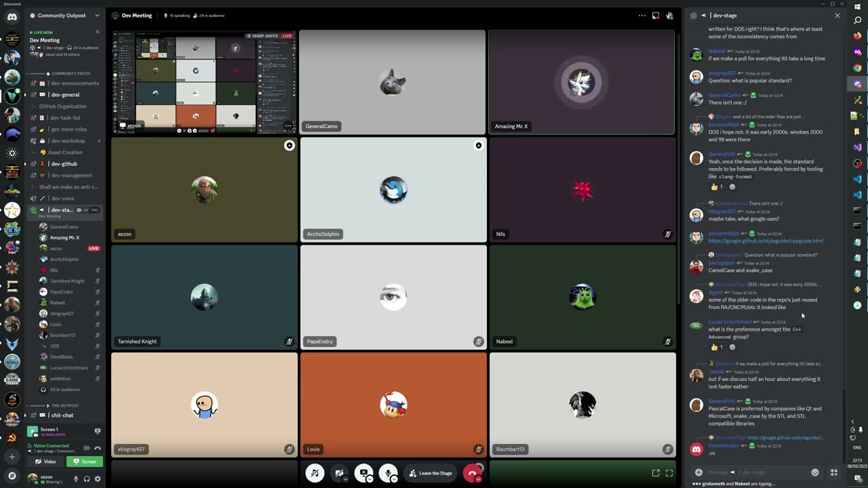Open the dev-task-list channel
The height and width of the screenshot is (488, 868).
tap(65, 118)
